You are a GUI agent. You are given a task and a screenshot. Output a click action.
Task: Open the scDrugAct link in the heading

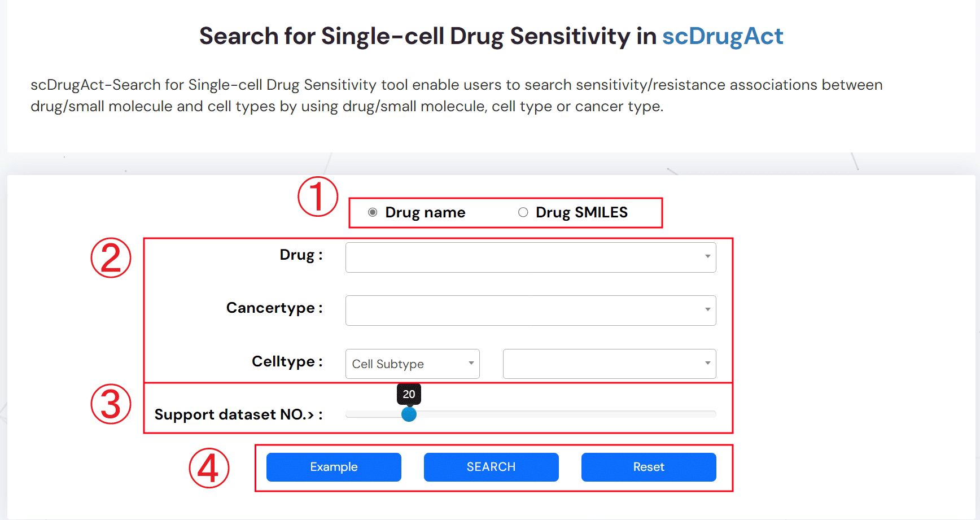click(723, 36)
